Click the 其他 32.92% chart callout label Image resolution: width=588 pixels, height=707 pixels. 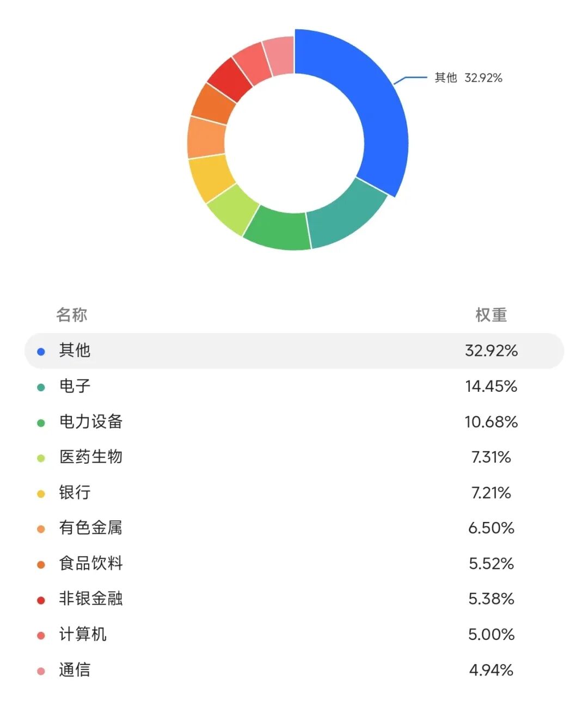pos(468,78)
